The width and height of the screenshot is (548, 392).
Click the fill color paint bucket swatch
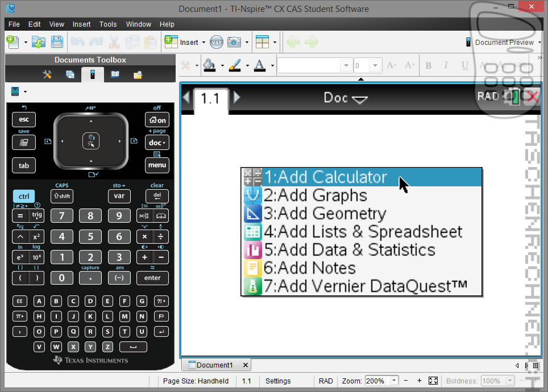click(x=209, y=65)
